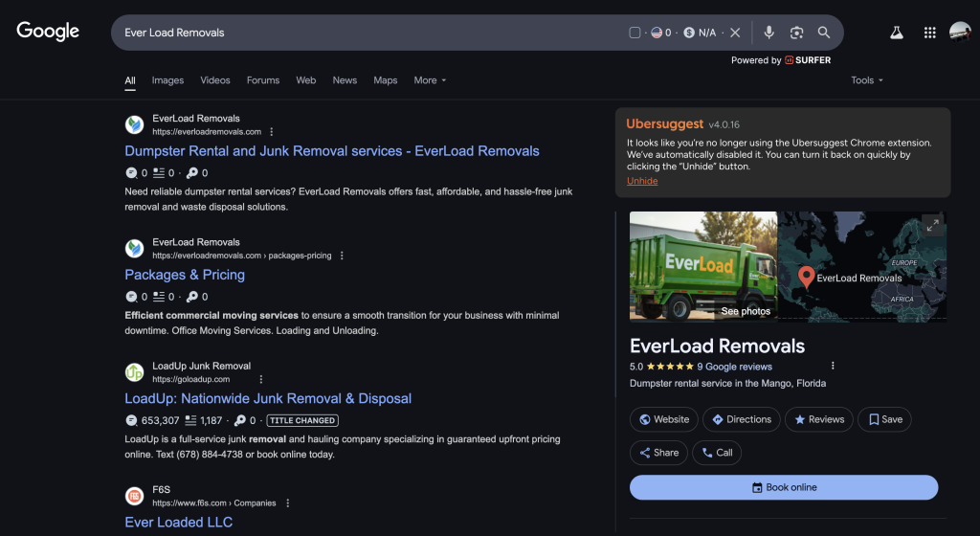
Task: Click the magnifying glass search icon
Action: point(824,33)
